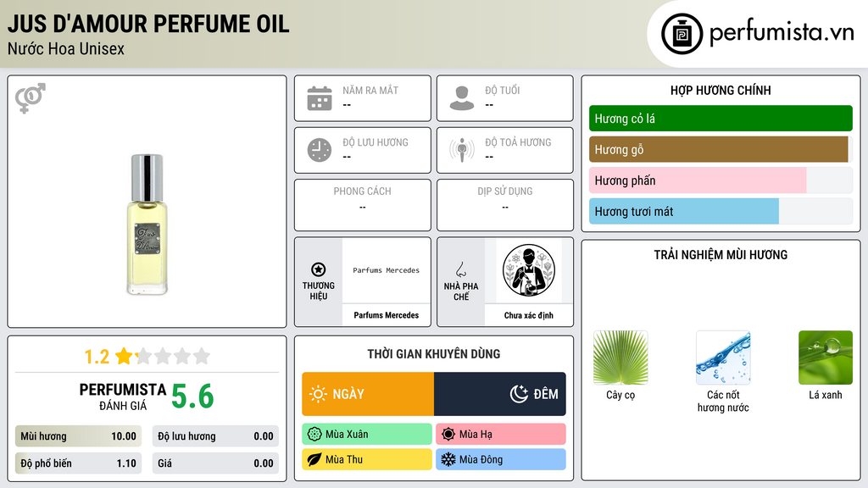Click the calendar icon for Năm ra mắt
Image resolution: width=868 pixels, height=488 pixels.
320,98
